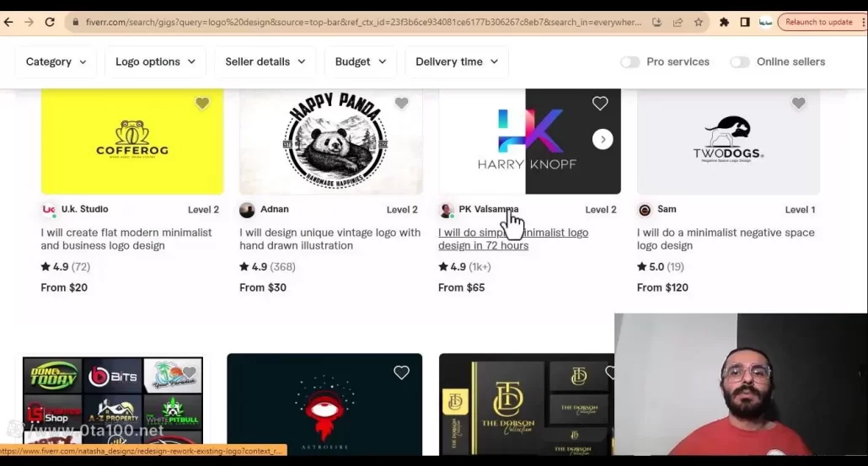Click the U.k. Studio avatar icon
The width and height of the screenshot is (868, 466).
pos(49,210)
